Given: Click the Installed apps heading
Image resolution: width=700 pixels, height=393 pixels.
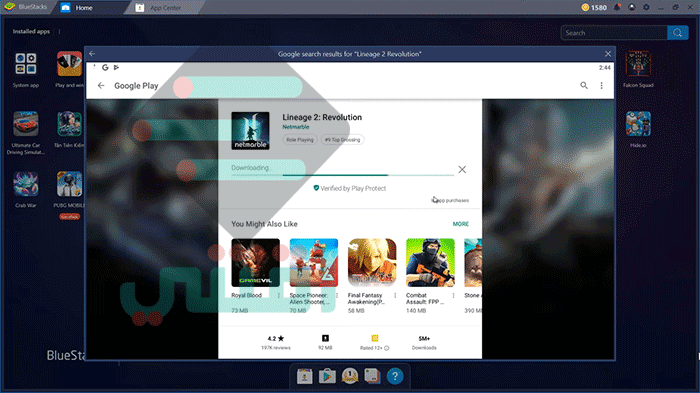Looking at the screenshot, I should click(31, 32).
